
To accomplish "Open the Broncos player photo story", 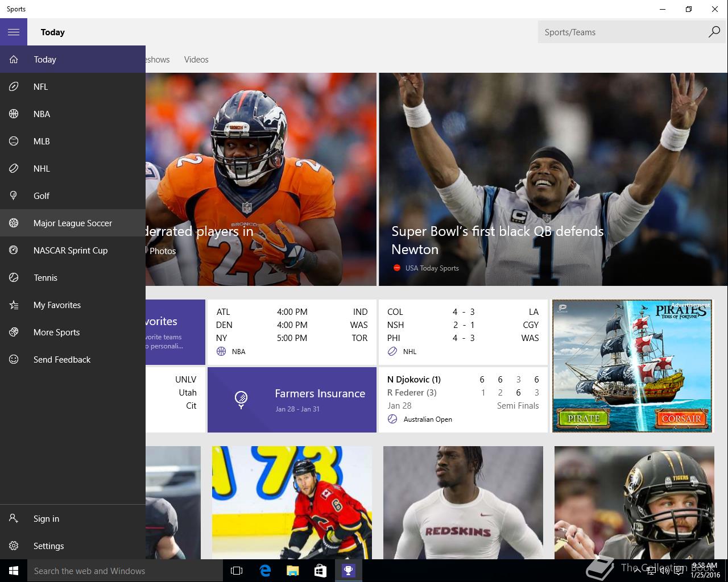I will click(x=261, y=179).
